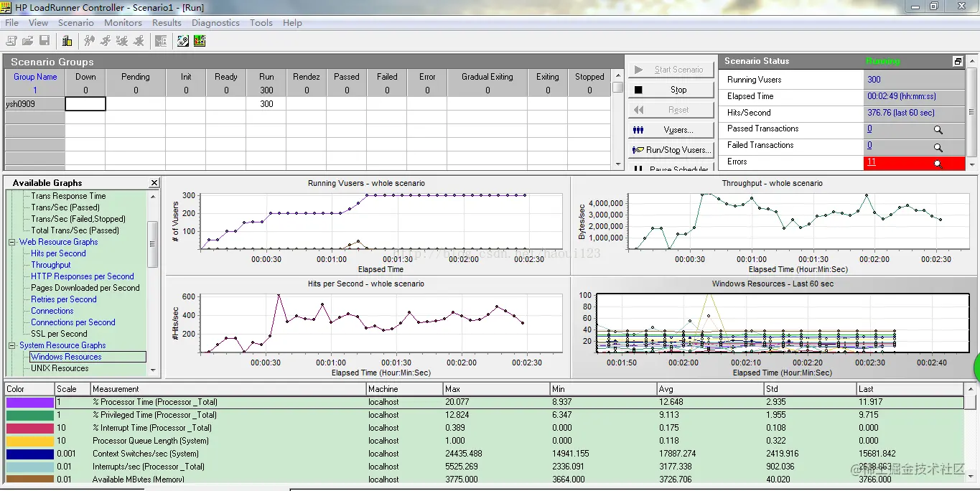
Task: Collapse the Web Resource Graphs node
Action: tap(12, 242)
